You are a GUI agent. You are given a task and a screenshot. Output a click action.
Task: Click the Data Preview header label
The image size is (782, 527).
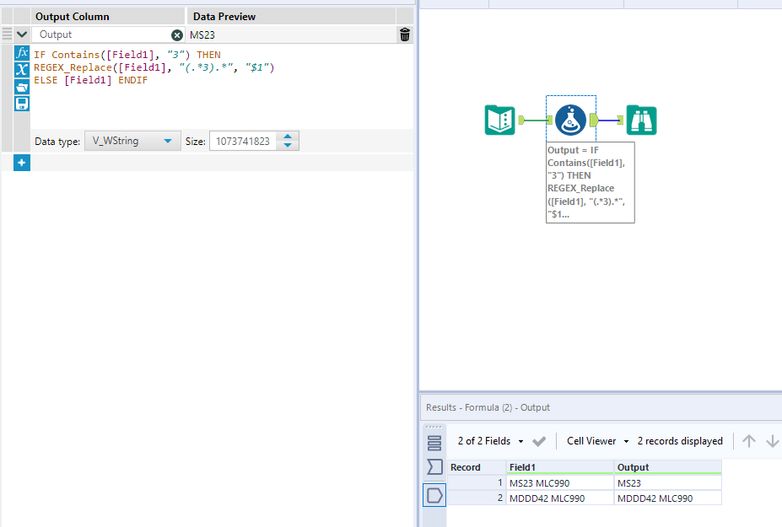pos(224,16)
